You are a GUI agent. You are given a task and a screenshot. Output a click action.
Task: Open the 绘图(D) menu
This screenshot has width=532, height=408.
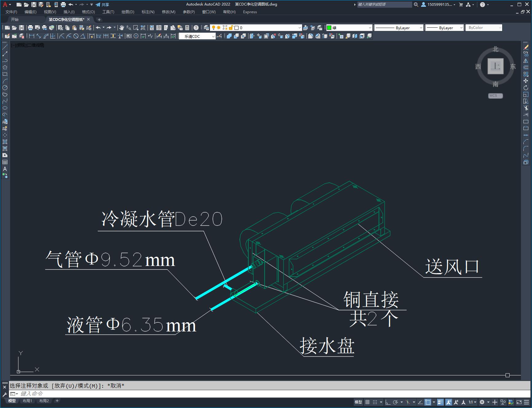(128, 12)
